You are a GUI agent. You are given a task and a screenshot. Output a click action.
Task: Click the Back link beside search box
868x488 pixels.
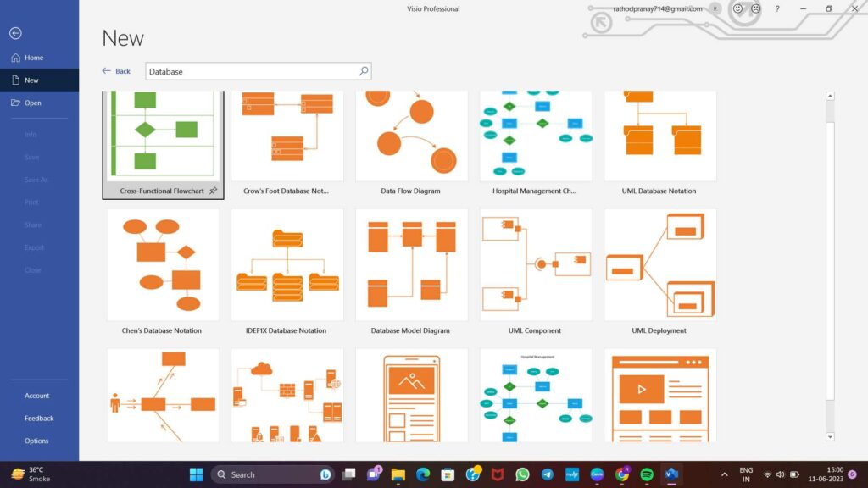[x=116, y=71]
